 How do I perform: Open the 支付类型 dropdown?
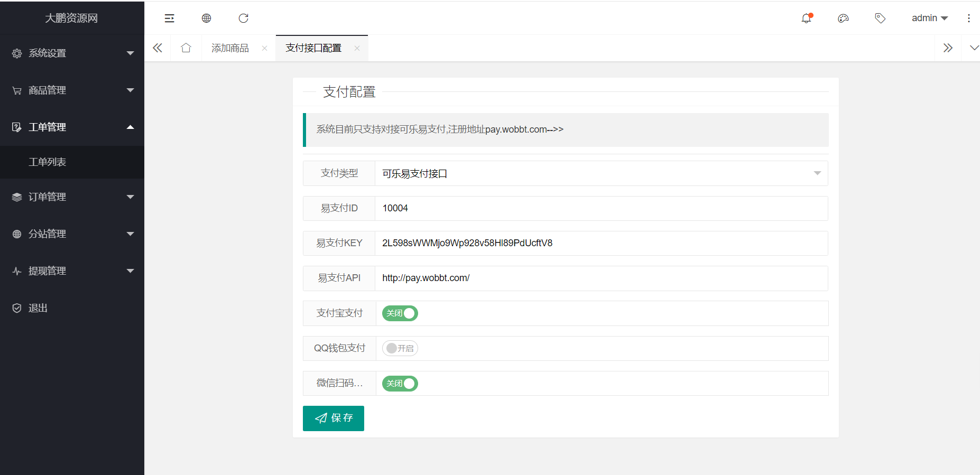click(601, 173)
